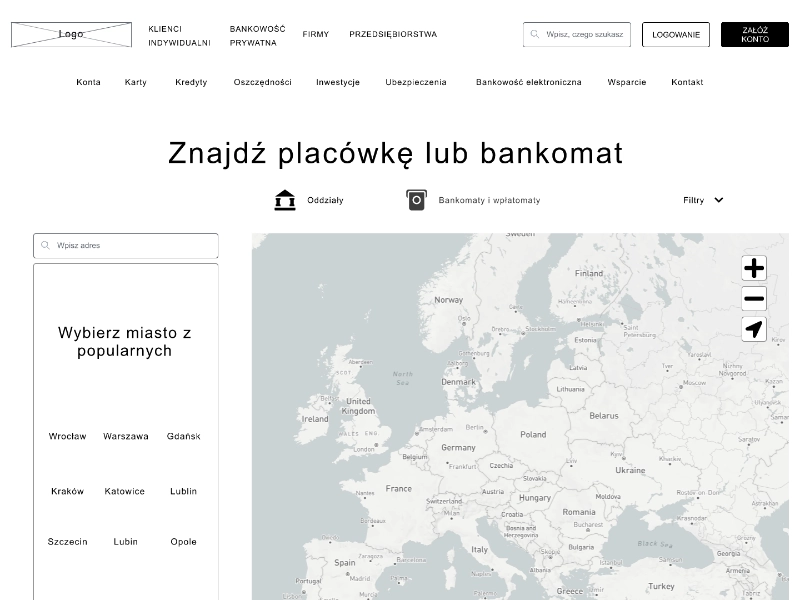This screenshot has height=600, width=800.
Task: Choose Kraków from popular cities
Action: [x=68, y=491]
